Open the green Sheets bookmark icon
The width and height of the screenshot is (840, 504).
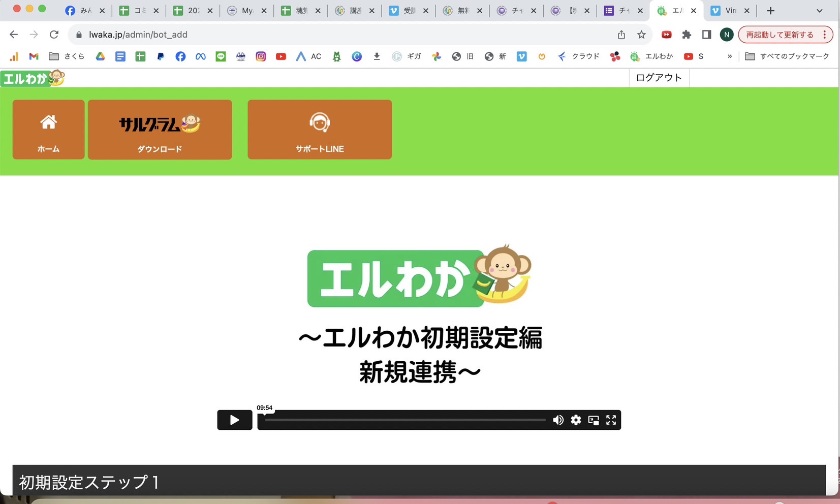point(140,56)
